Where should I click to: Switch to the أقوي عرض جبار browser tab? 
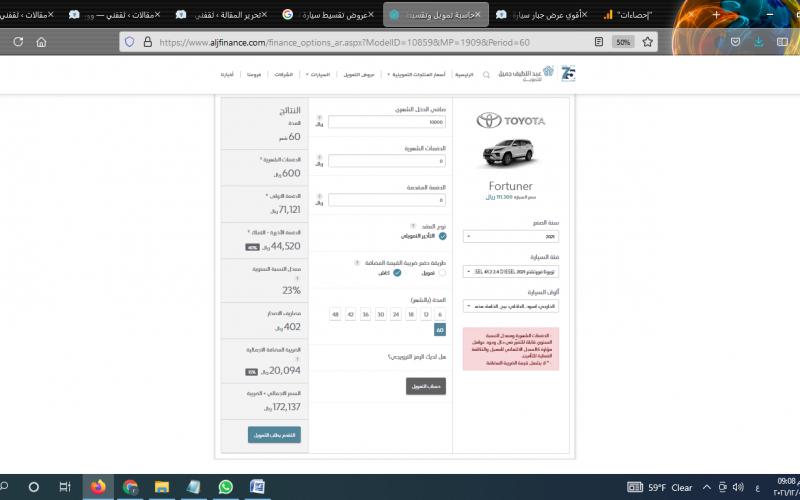[x=542, y=15]
